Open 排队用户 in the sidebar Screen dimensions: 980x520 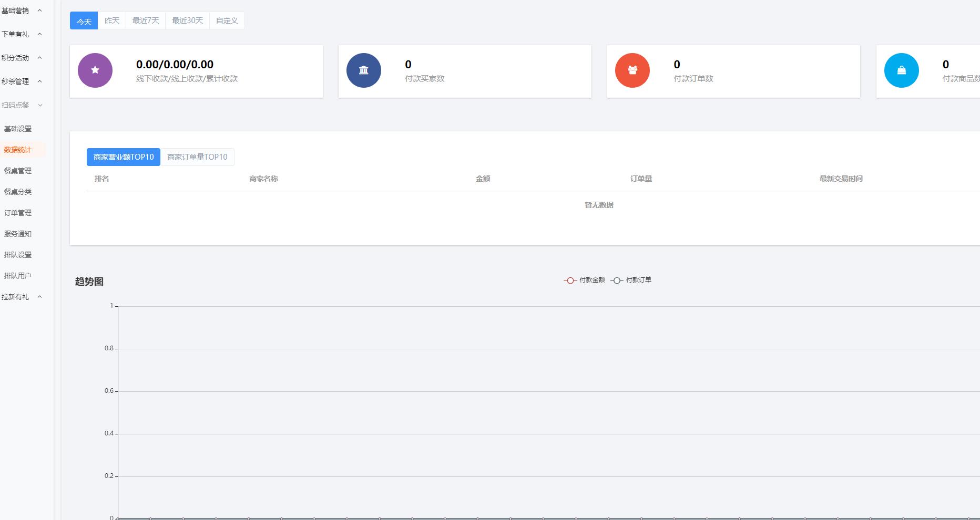tap(18, 276)
